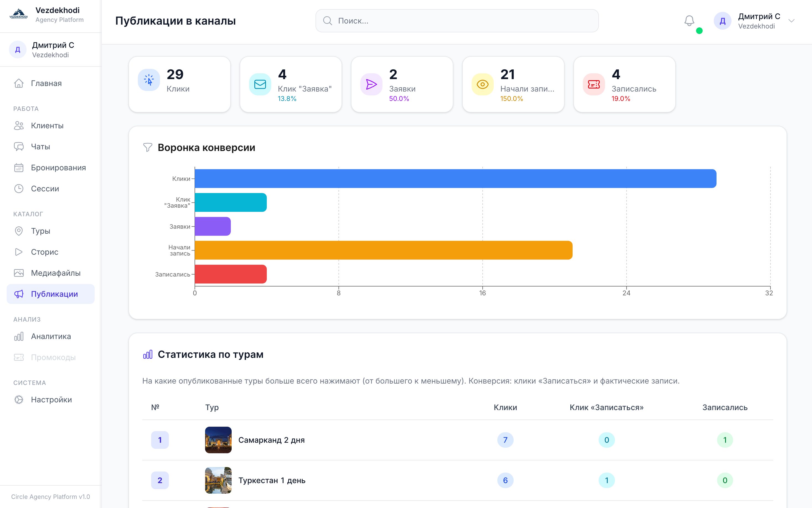
Task: Open the Промокоды menu item
Action: pos(50,357)
